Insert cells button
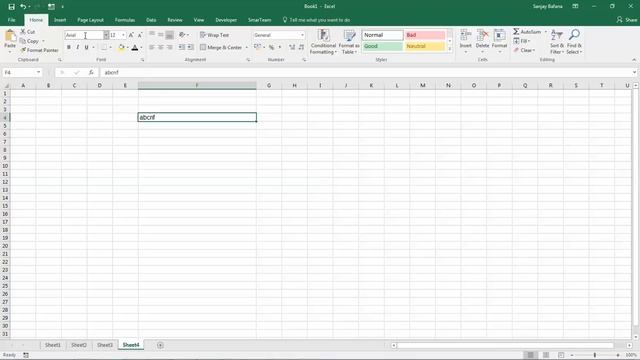Image resolution: width=640 pixels, height=360 pixels. tap(465, 41)
